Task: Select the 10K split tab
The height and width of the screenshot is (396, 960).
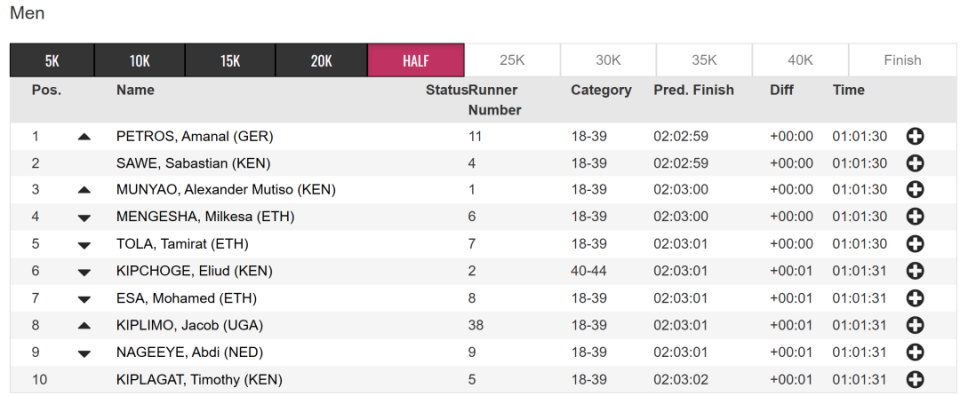Action: 140,60
